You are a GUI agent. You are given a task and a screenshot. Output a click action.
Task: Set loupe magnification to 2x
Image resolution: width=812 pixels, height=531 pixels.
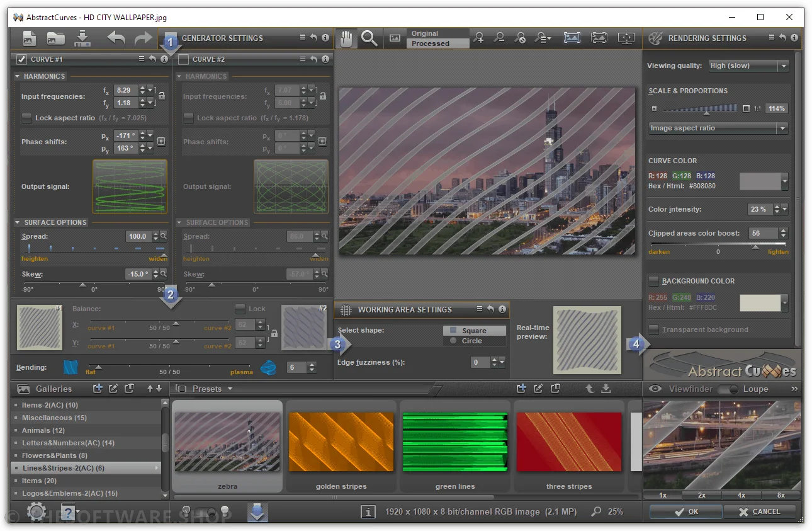[x=701, y=495]
